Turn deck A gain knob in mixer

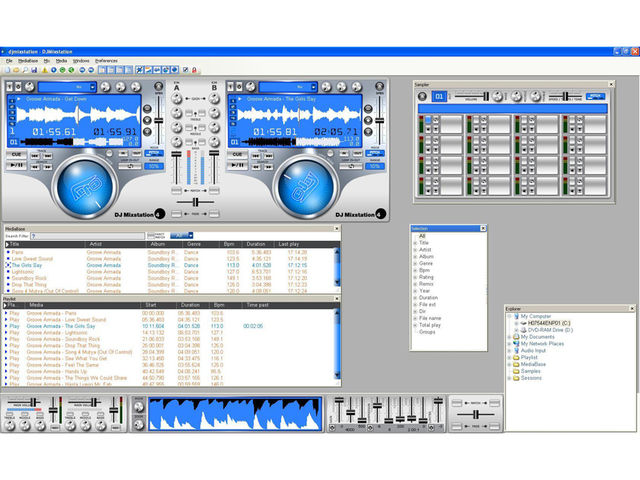(x=176, y=98)
